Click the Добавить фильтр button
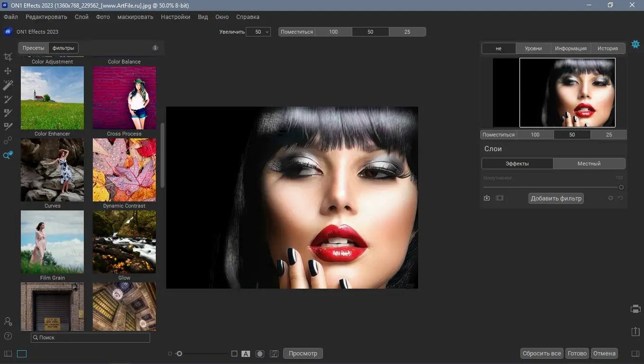644x364 pixels. tap(556, 199)
